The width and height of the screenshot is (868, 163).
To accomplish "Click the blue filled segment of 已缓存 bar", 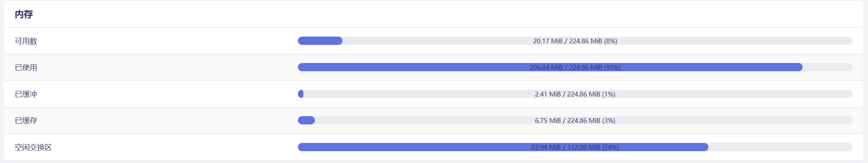I will [x=306, y=120].
